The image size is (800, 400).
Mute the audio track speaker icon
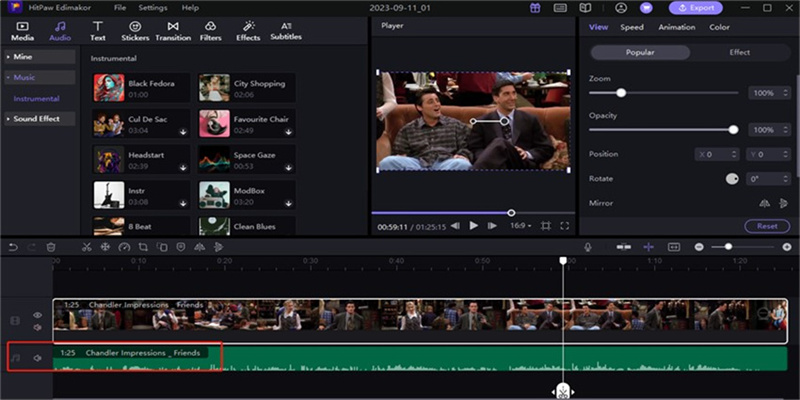[x=37, y=358]
